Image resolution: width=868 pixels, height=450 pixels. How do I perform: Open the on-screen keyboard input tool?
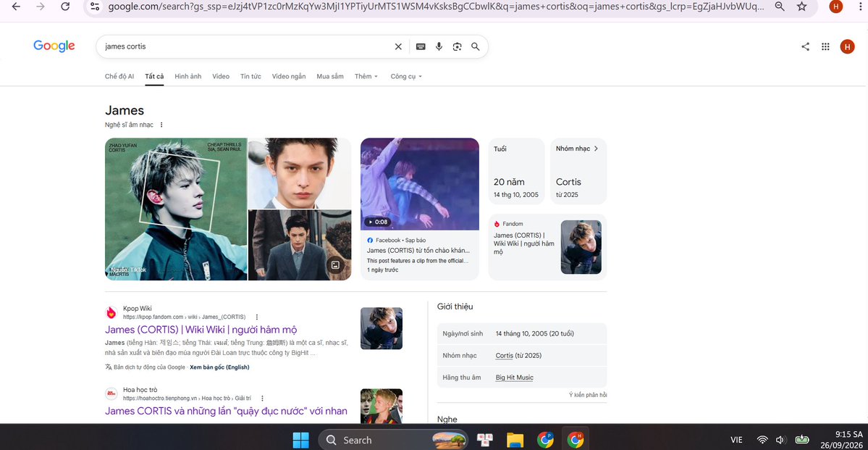(x=421, y=46)
